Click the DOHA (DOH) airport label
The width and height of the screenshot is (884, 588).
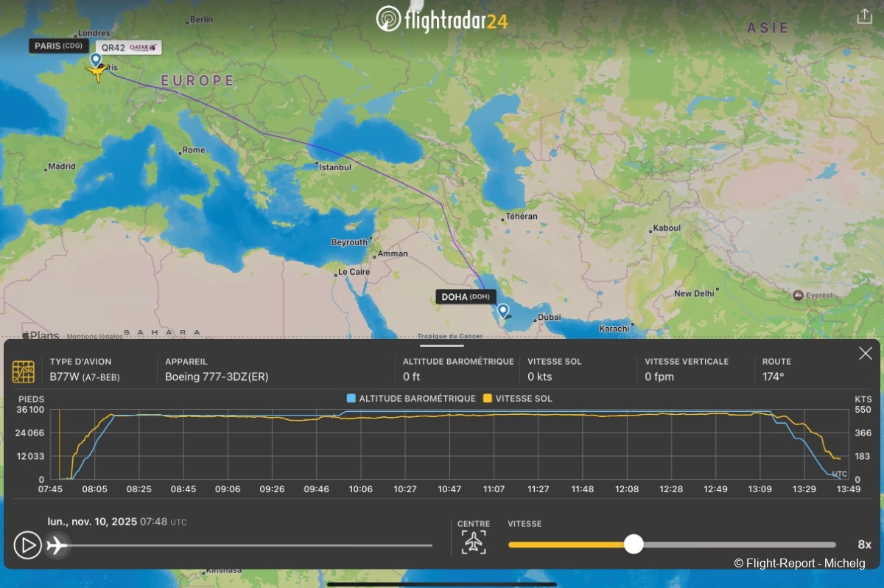466,297
